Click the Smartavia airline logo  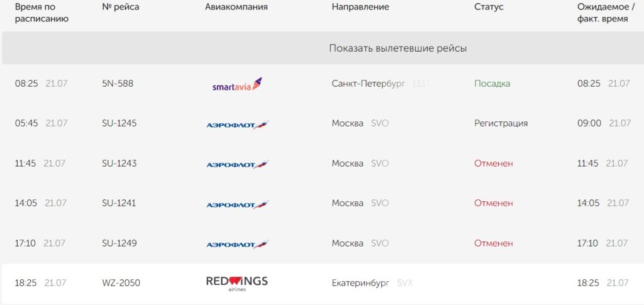point(237,84)
